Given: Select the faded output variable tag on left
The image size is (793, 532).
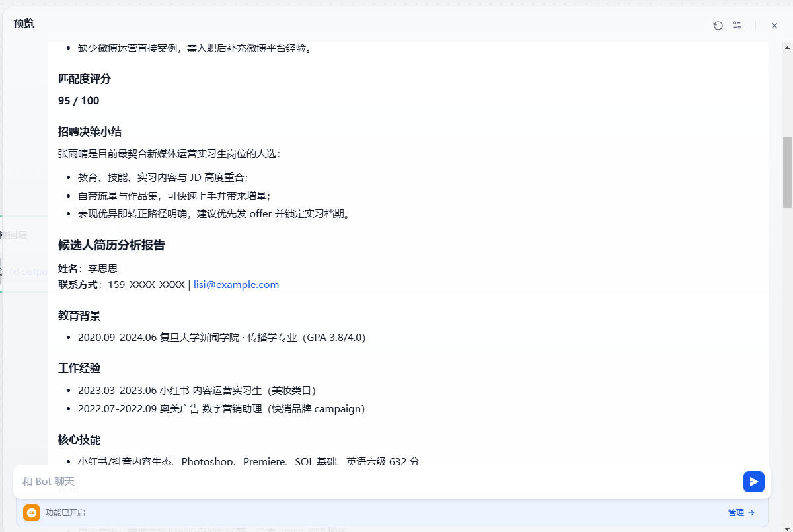Looking at the screenshot, I should [28, 272].
